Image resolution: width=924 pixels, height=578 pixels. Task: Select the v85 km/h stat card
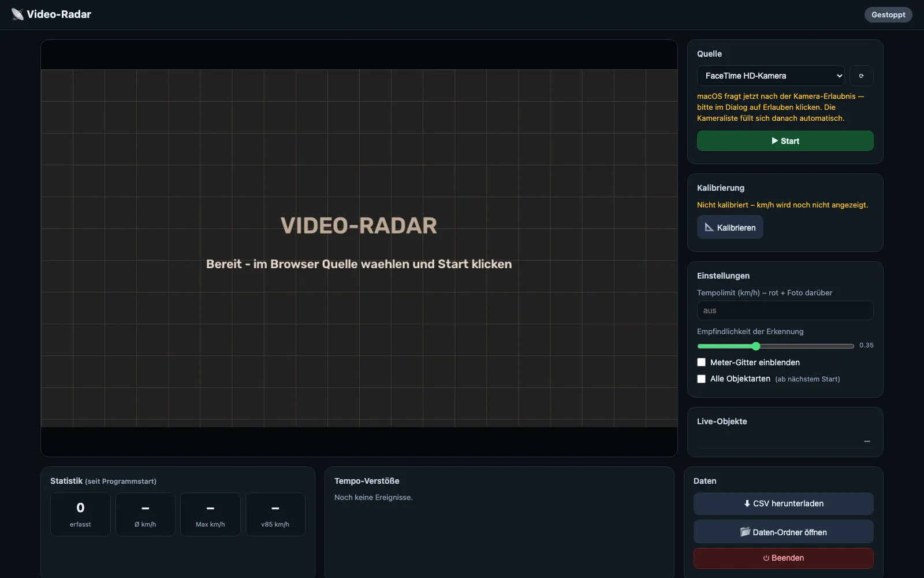pos(275,514)
